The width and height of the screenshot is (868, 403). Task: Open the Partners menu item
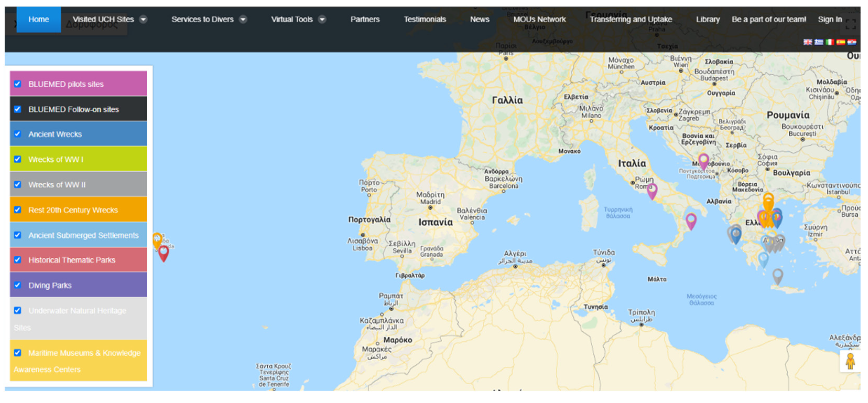pyautogui.click(x=365, y=20)
